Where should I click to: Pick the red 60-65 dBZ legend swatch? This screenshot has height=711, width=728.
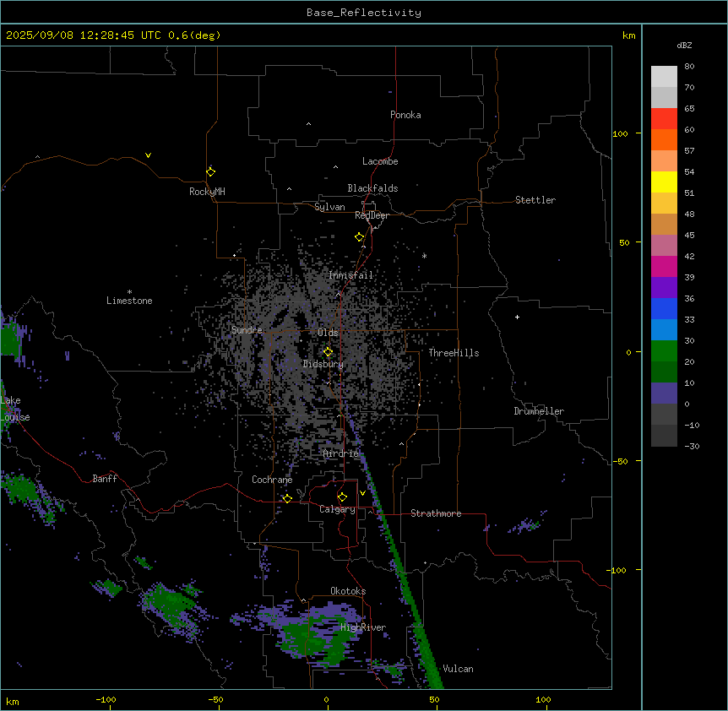click(x=664, y=118)
